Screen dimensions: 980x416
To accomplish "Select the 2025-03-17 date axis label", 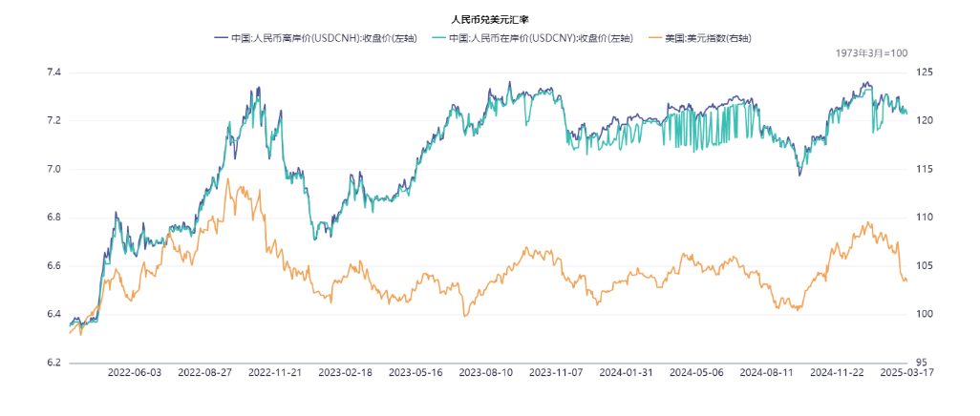I will 906,372.
